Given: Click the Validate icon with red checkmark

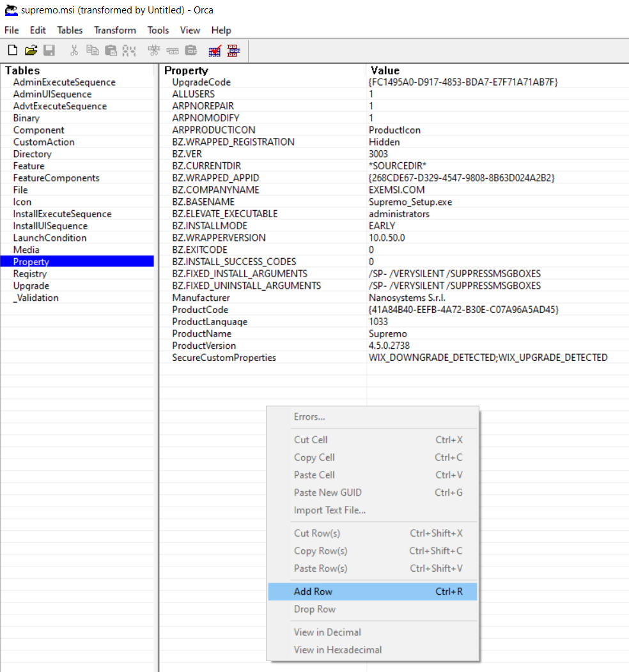Looking at the screenshot, I should click(x=215, y=50).
